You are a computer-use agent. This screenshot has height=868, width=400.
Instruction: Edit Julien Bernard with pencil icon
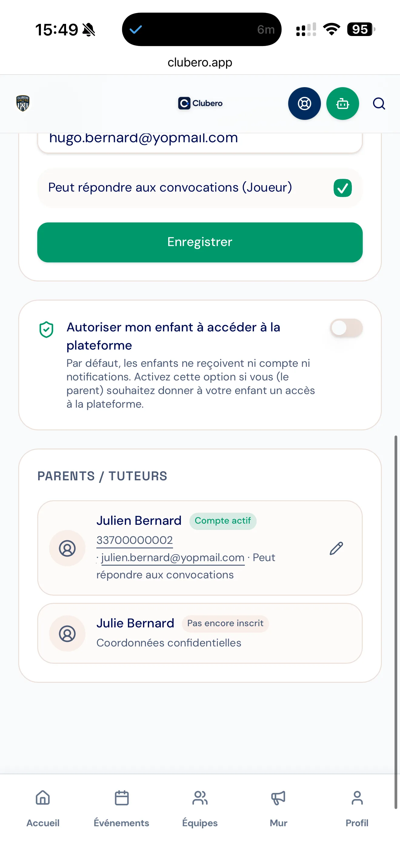(x=336, y=548)
